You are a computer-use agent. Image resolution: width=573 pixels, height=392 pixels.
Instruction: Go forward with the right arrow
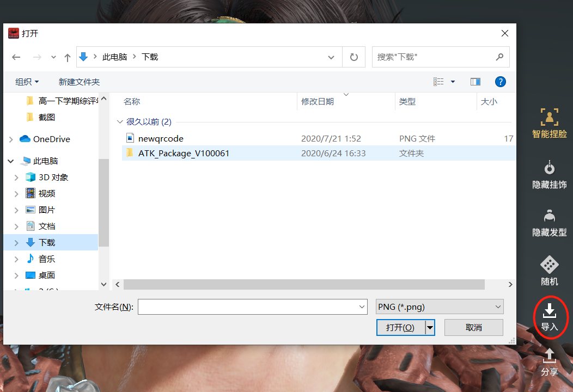37,57
